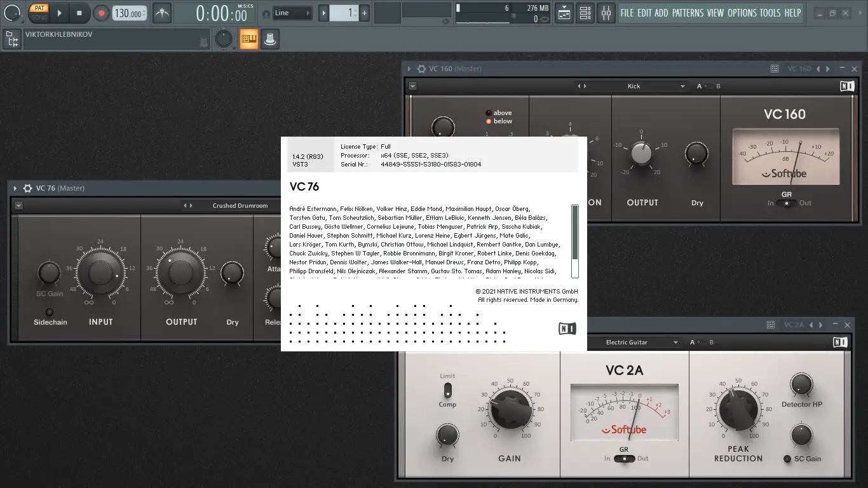Toggle the A/B switch in VC 160

point(709,86)
